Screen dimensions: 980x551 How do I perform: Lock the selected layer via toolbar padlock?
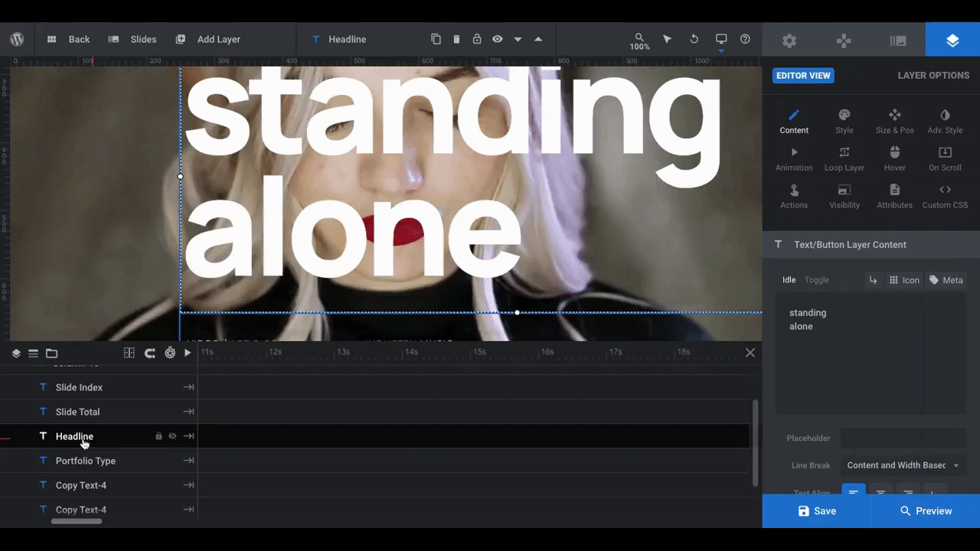tap(477, 39)
